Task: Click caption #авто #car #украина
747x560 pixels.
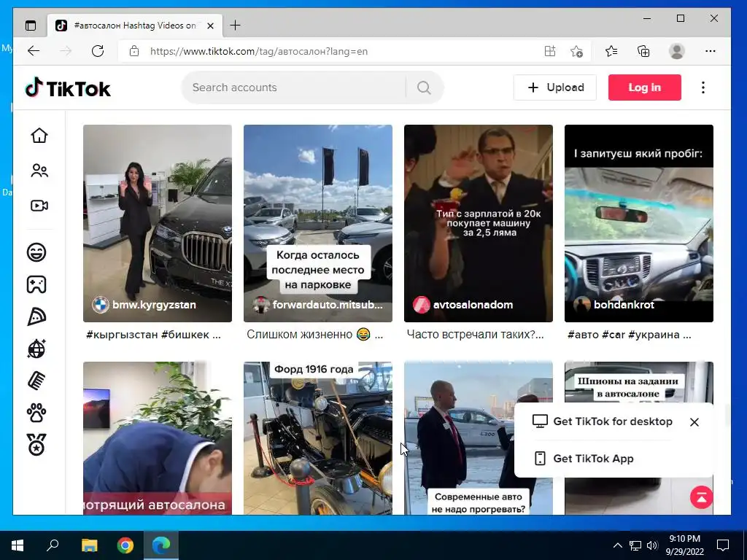Action: tap(630, 335)
